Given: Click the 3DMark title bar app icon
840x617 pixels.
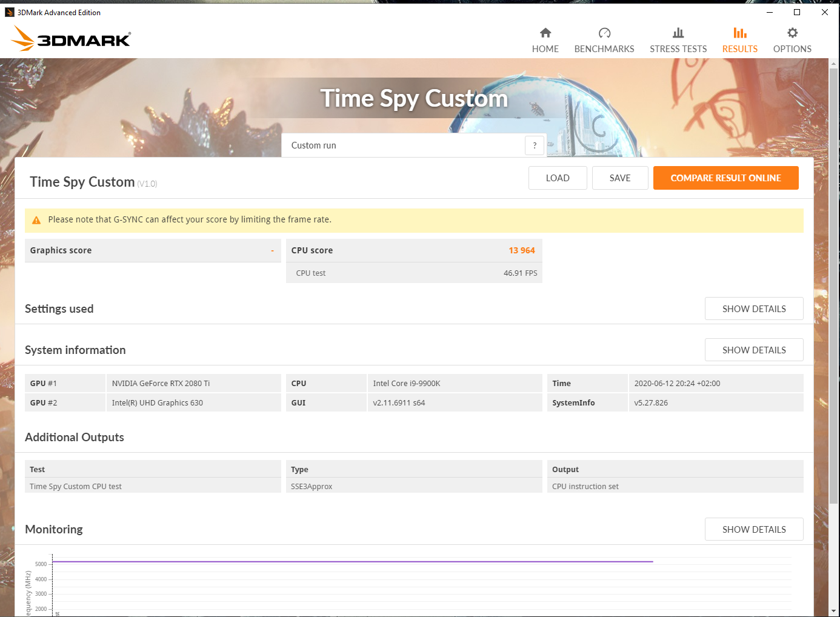Looking at the screenshot, I should coord(10,12).
